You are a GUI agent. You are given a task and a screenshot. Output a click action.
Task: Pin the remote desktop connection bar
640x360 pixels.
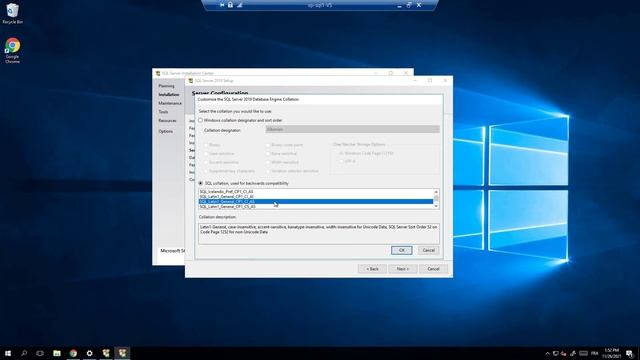(x=222, y=5)
